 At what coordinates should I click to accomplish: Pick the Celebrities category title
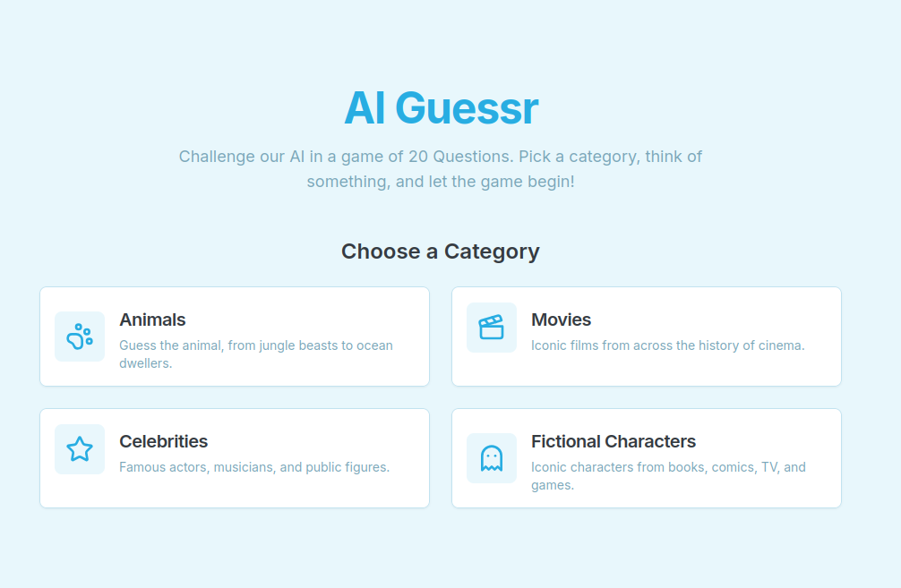163,441
